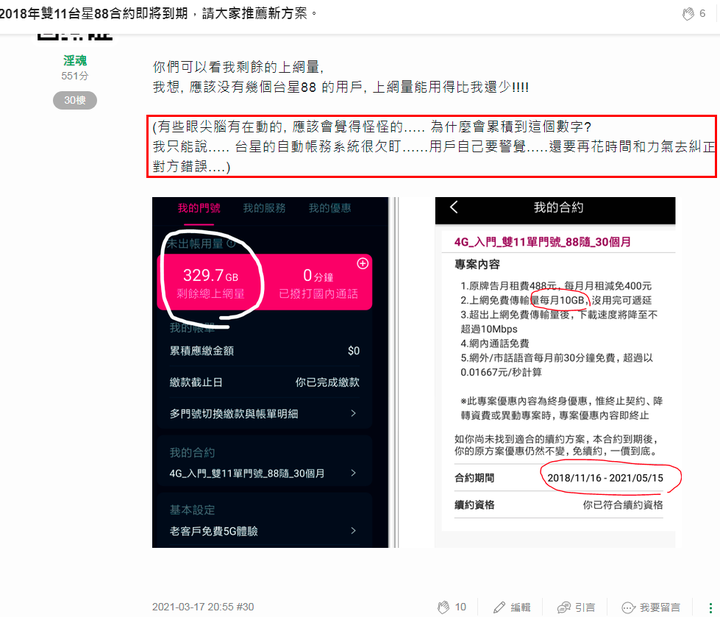The height and width of the screenshot is (617, 720).
Task: Click the 551分 score under username
Action: 75,76
